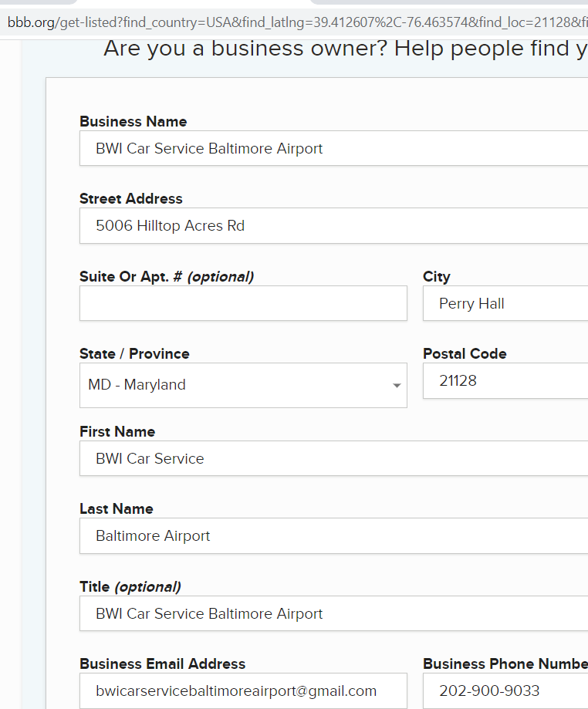Click the Title (optional) input field

(334, 613)
